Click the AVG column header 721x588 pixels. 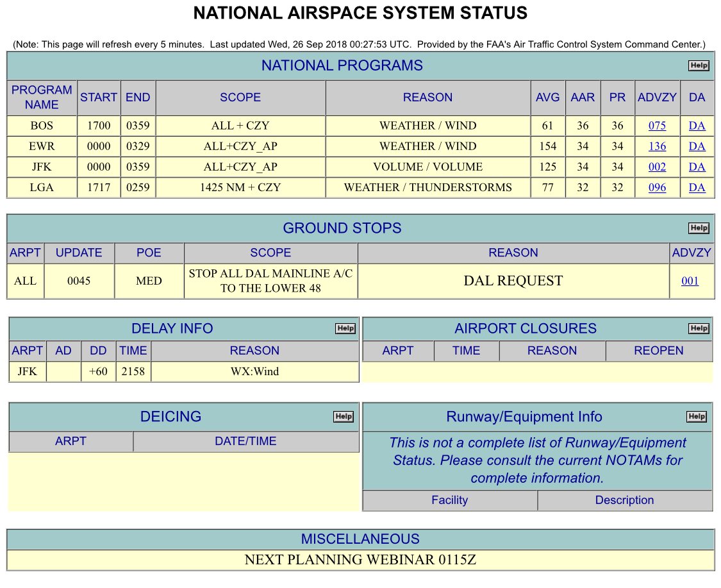pyautogui.click(x=548, y=97)
